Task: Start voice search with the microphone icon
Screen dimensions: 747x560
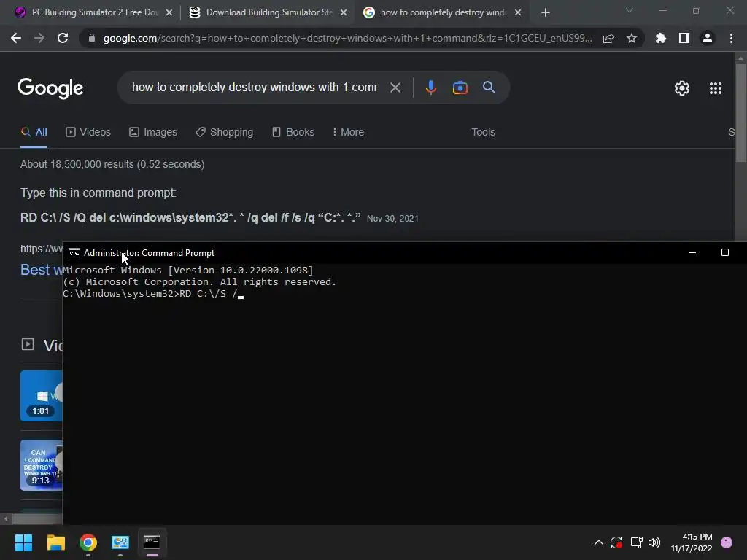Action: coord(430,87)
